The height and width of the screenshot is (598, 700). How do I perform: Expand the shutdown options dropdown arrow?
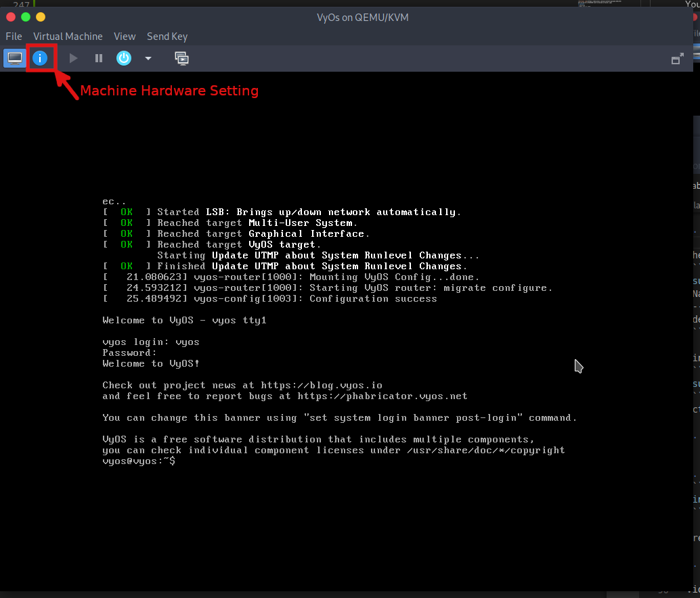(148, 58)
